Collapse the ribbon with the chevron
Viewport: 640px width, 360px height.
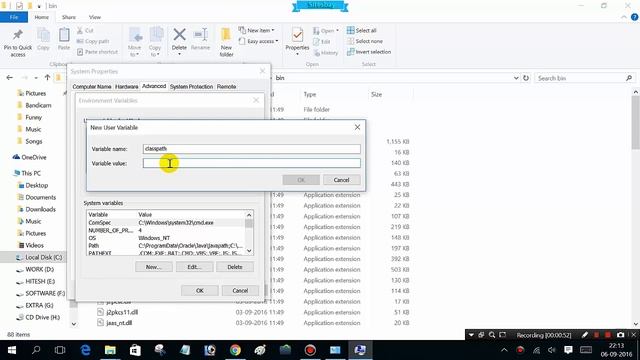pyautogui.click(x=624, y=17)
